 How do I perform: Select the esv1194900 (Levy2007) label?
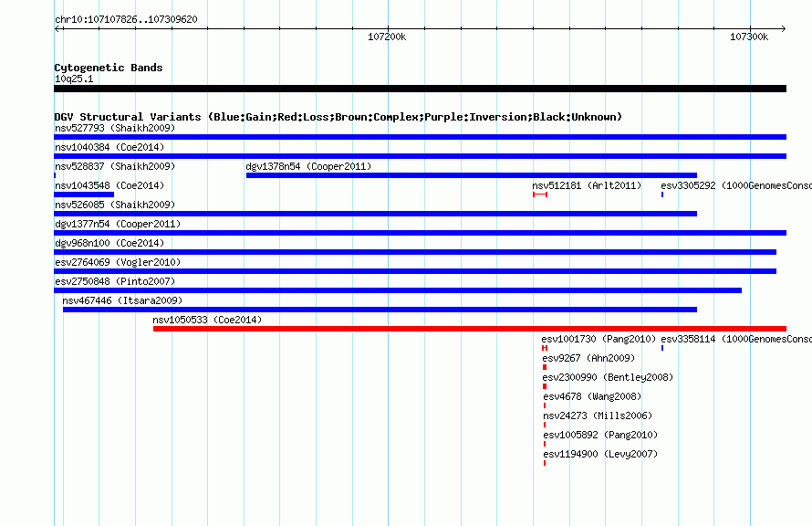[x=600, y=454]
